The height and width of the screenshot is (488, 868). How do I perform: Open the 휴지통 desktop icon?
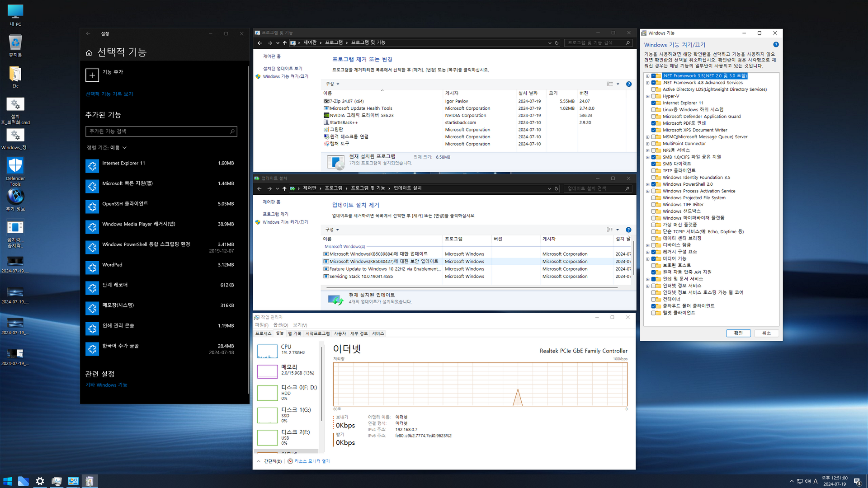click(x=15, y=43)
